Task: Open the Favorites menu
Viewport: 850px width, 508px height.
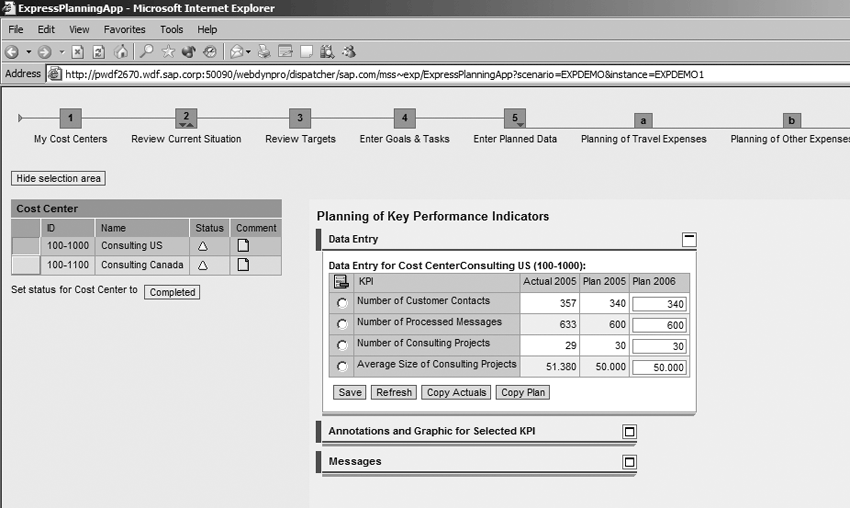Action: (x=125, y=29)
